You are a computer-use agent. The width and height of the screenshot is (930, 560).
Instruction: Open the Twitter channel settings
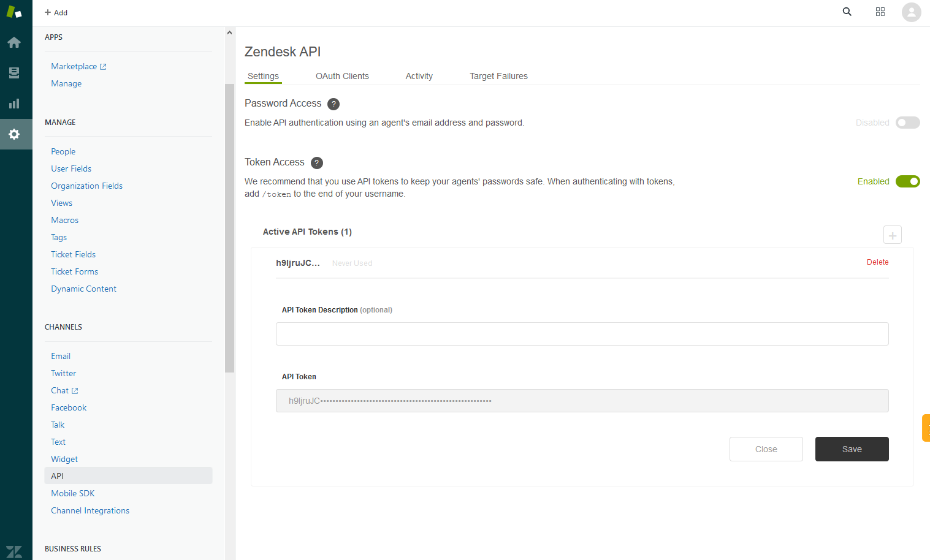(x=63, y=373)
